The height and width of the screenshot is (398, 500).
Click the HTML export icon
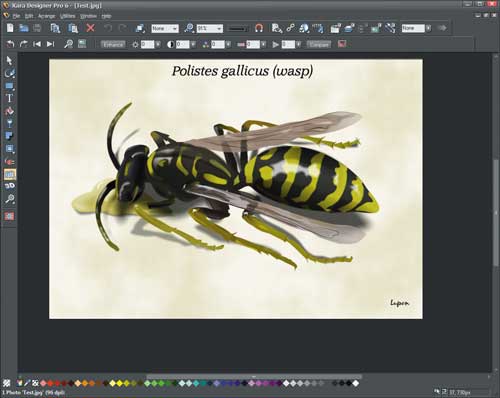tap(318, 28)
